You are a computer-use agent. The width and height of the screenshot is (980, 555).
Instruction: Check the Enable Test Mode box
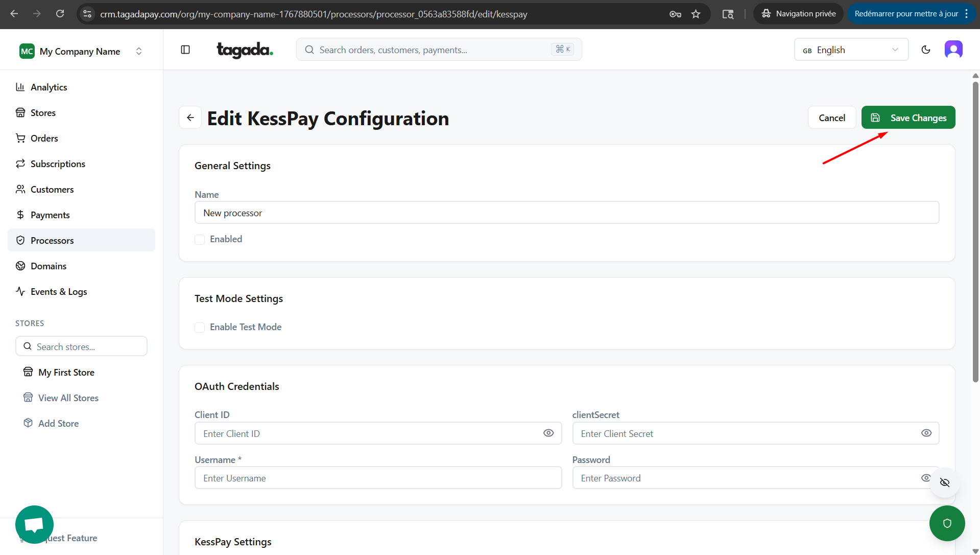[x=200, y=327]
